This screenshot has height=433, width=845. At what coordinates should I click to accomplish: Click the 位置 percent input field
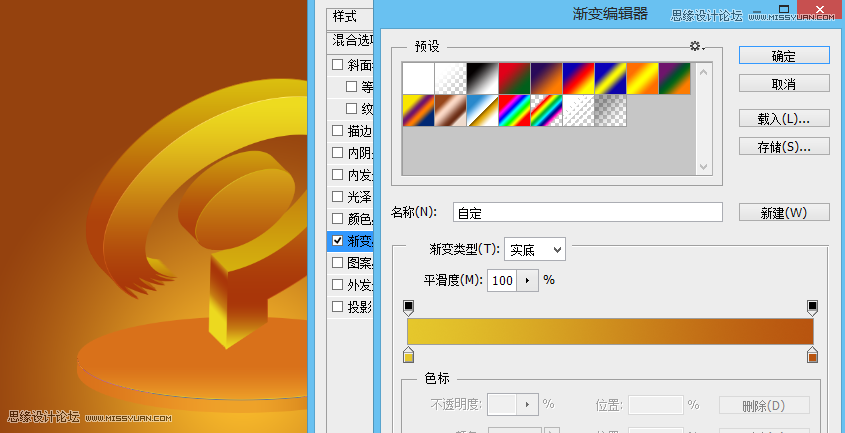(x=656, y=405)
